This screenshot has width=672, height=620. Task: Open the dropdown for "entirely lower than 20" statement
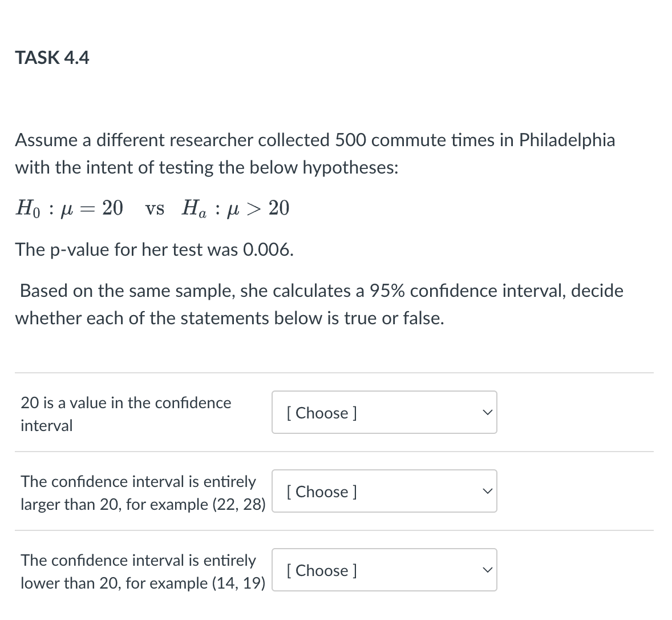coord(384,570)
